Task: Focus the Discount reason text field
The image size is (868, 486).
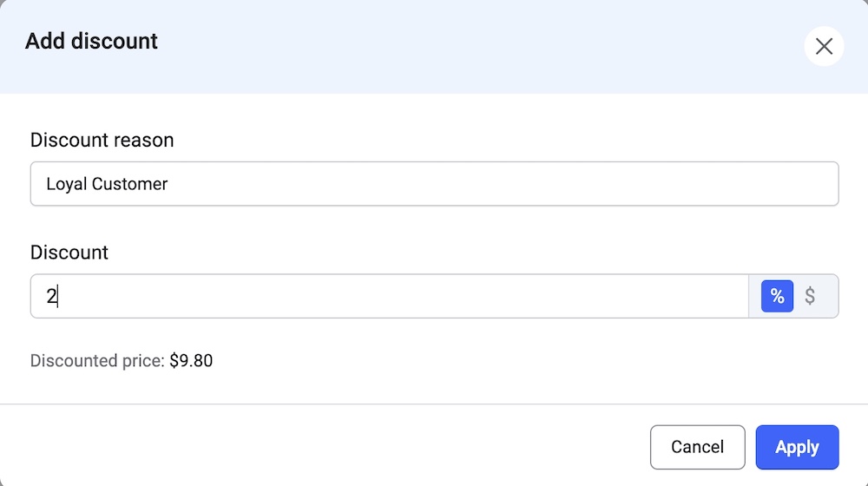Action: [434, 184]
